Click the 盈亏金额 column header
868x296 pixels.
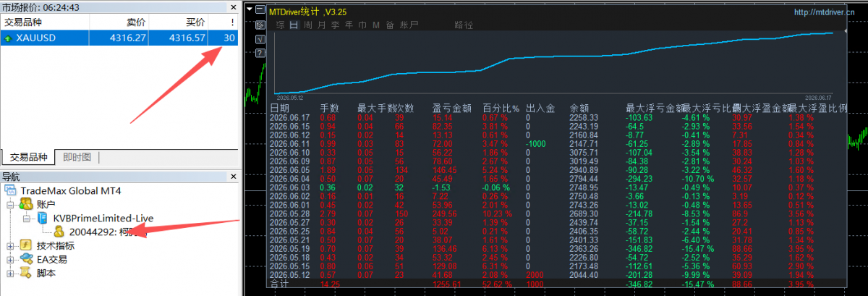[x=452, y=109]
